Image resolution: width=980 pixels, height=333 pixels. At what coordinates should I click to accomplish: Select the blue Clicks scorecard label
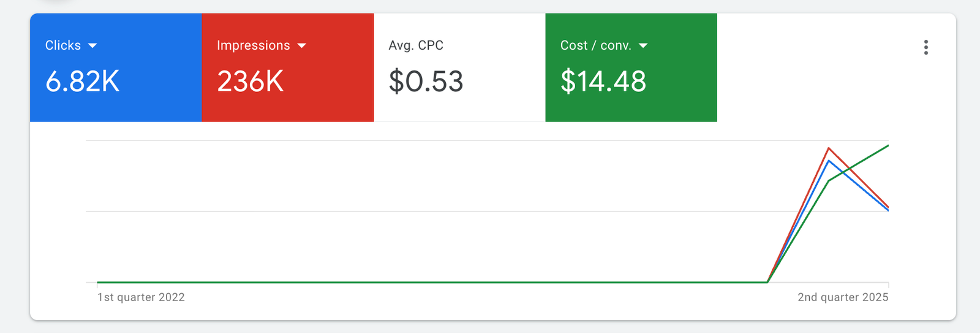[x=63, y=45]
